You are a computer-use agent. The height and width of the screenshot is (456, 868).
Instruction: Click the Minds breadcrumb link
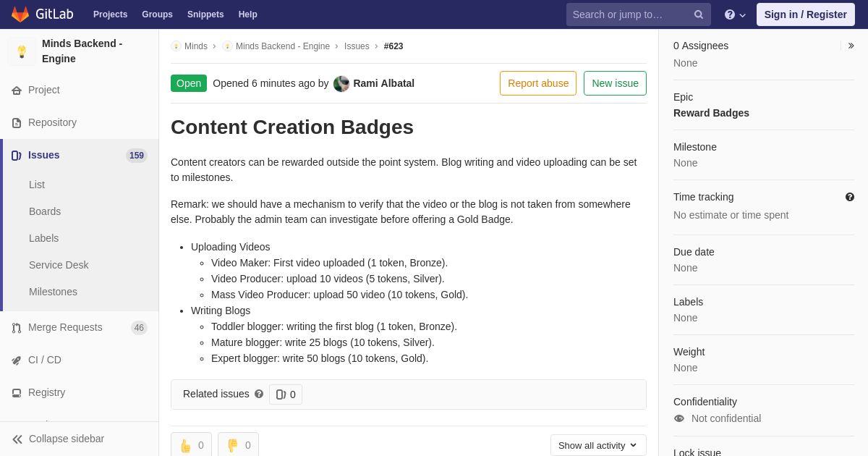196,46
